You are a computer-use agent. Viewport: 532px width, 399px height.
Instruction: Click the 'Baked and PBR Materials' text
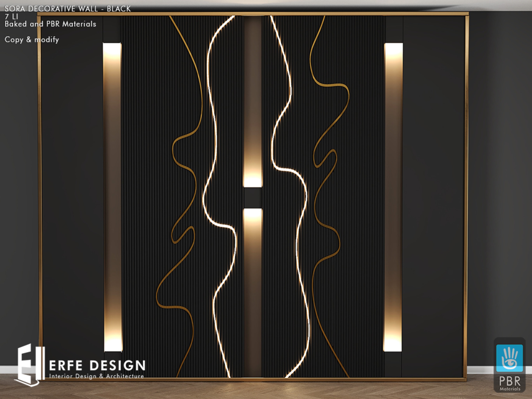pyautogui.click(x=50, y=24)
